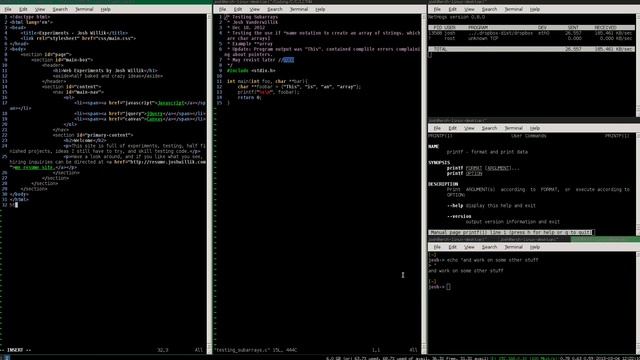
Task: Open Search menu in the echo shell terminal
Action: pos(489,247)
